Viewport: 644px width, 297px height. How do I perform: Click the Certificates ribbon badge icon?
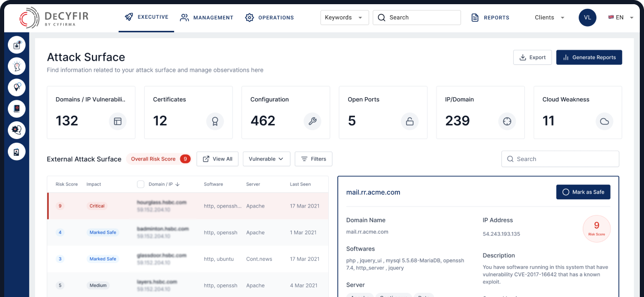[215, 121]
